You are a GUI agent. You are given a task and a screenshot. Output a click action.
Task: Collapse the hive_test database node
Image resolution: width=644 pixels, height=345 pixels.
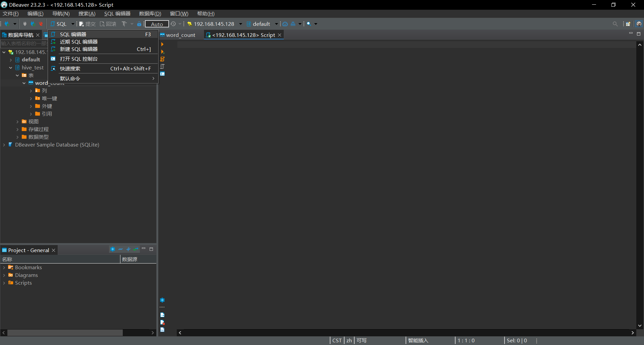(11, 68)
